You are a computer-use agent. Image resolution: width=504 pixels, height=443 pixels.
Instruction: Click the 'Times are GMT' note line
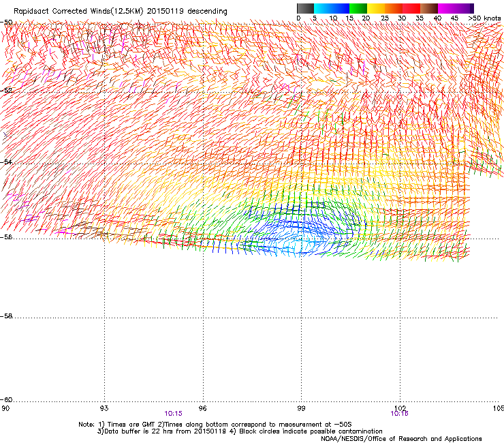(215, 425)
